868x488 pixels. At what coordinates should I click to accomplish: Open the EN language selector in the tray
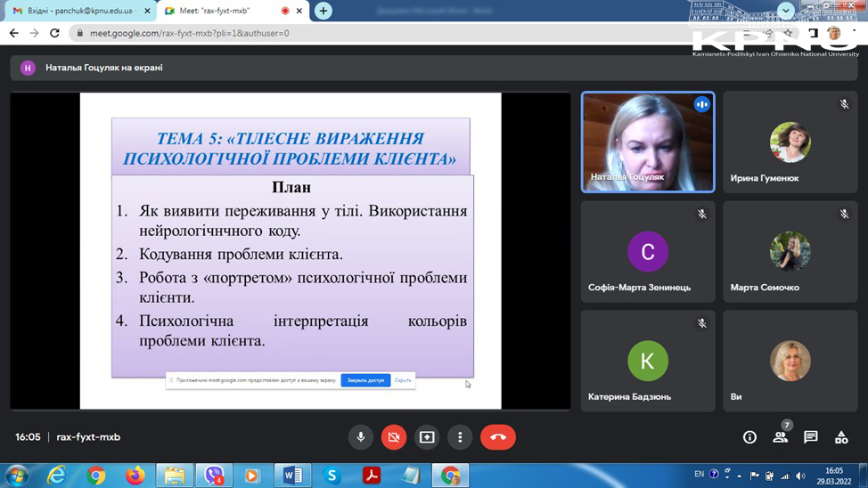click(x=700, y=475)
